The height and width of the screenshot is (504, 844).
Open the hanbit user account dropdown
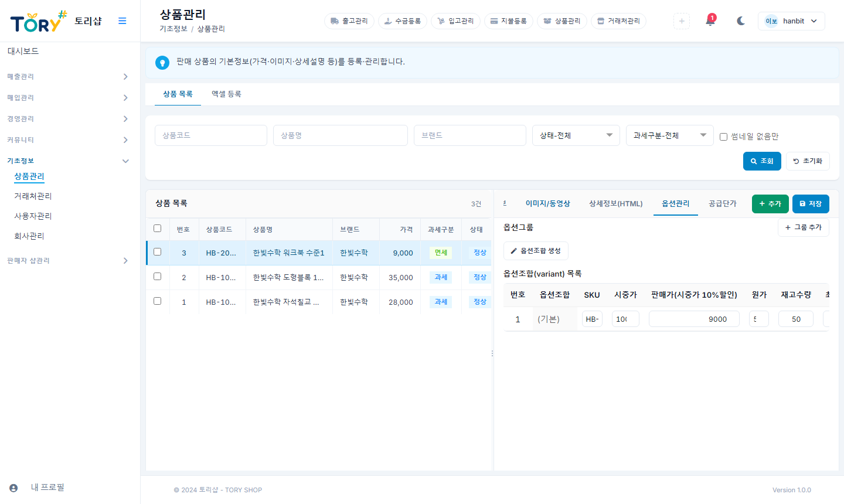coord(791,21)
